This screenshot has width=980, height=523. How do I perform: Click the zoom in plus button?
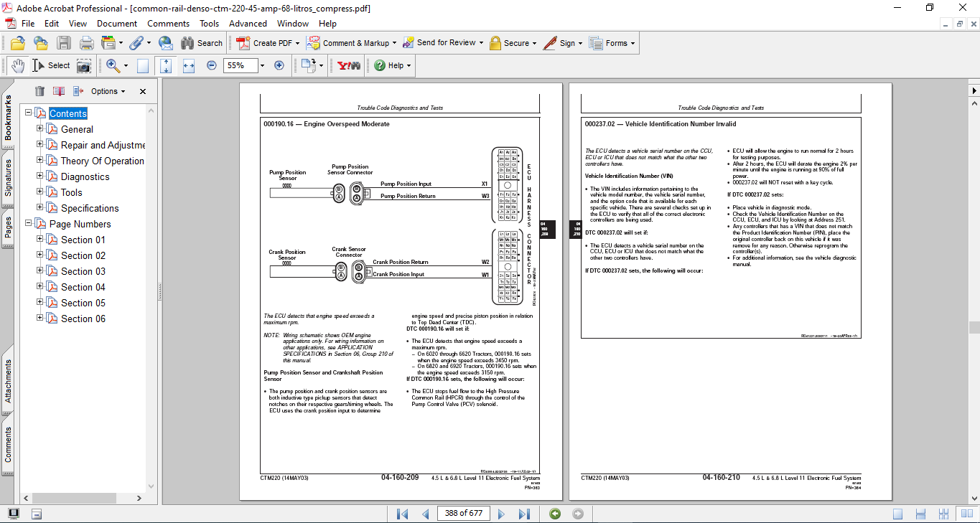click(279, 65)
